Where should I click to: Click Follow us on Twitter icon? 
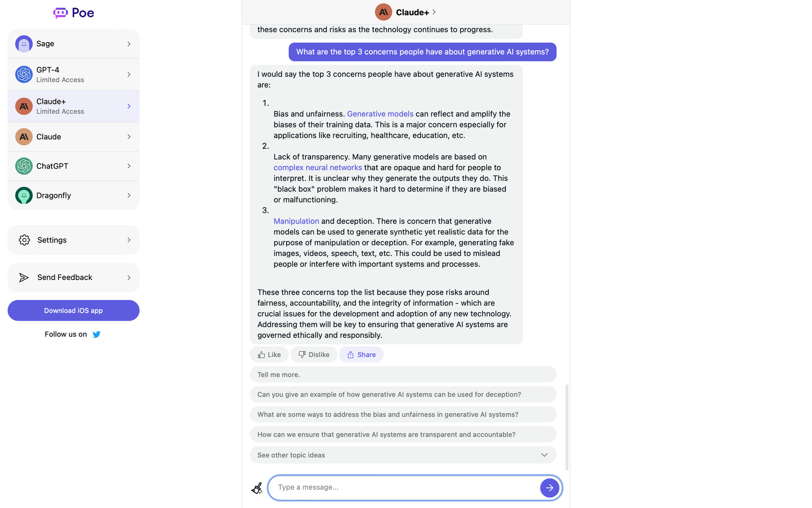95,334
